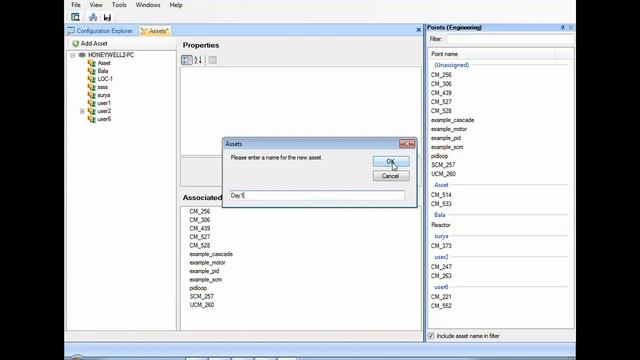Click the Bala group header in Points
640x360 pixels.
440,215
